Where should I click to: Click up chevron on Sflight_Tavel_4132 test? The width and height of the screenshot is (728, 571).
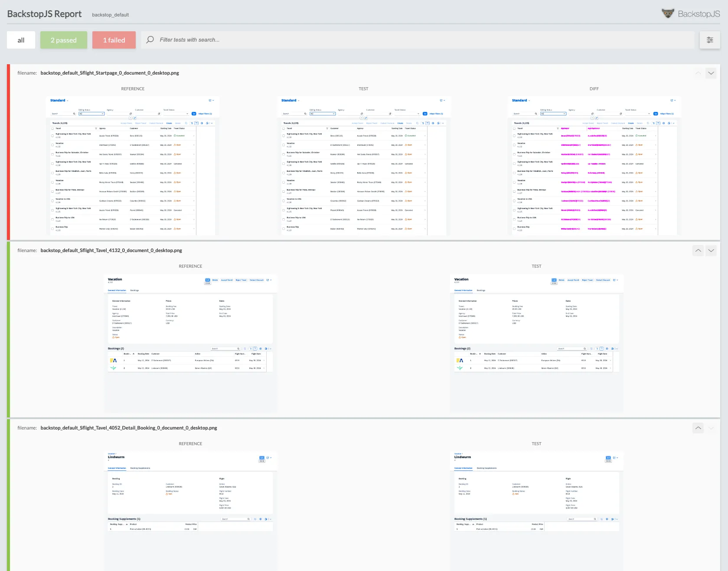(x=698, y=251)
